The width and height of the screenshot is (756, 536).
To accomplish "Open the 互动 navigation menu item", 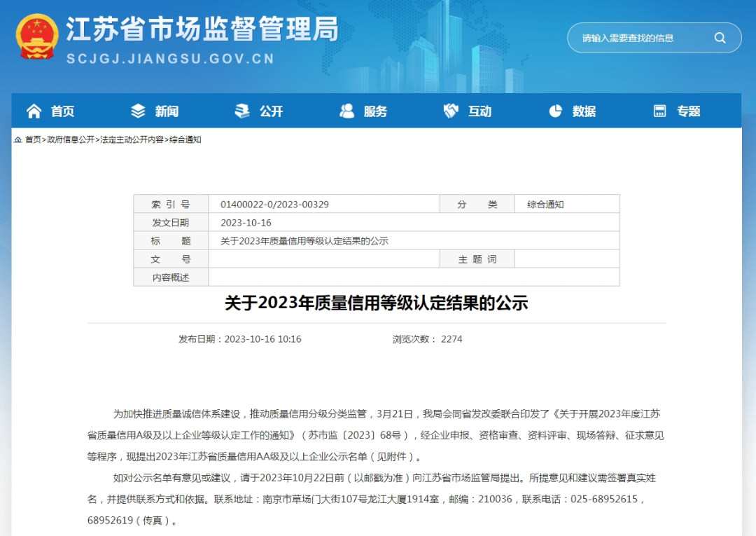I will (x=480, y=111).
